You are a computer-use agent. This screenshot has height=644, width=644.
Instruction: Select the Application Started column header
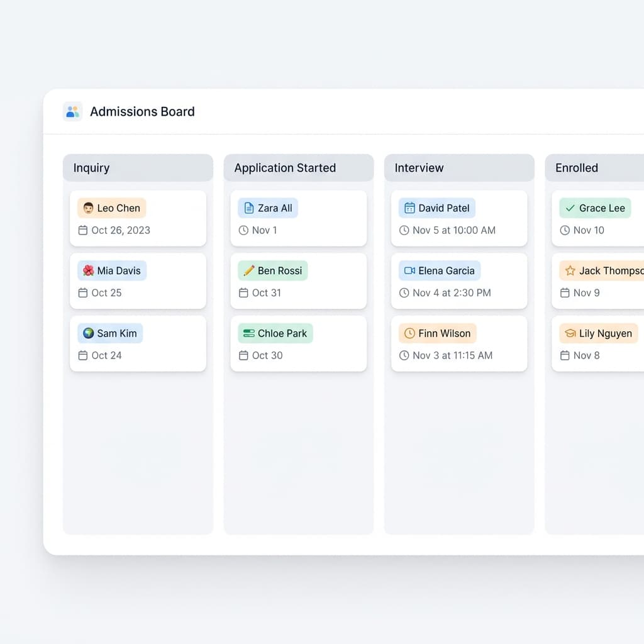pos(299,168)
